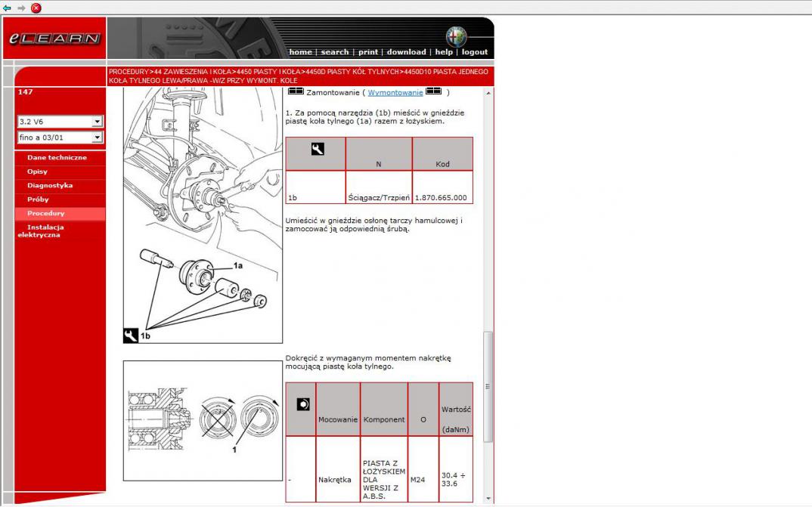812x507 pixels.
Task: Click the Umieścić w gnieździe osłonę paragraph
Action: tap(373, 224)
